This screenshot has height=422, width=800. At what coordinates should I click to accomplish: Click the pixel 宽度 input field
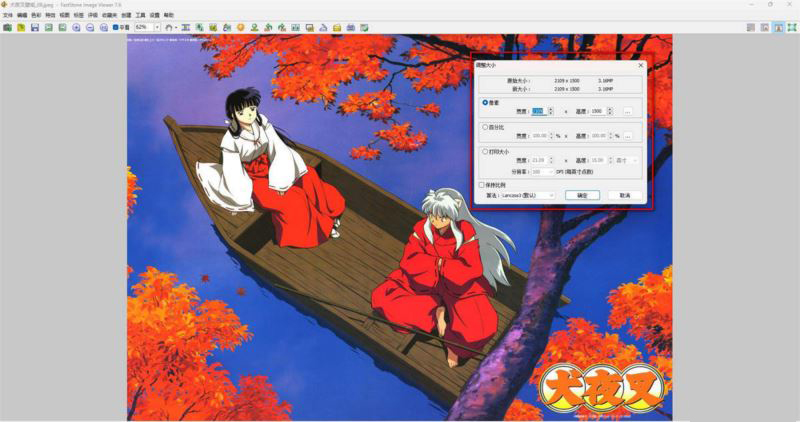(x=539, y=111)
